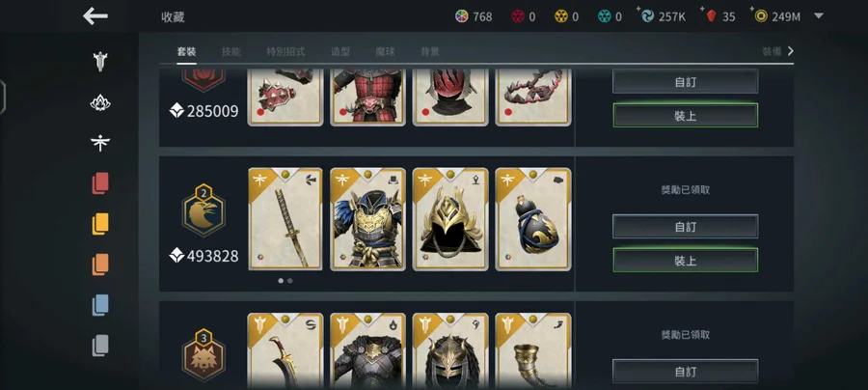Expand the 裝備 chevron arrow
Screen dimensions: 868x390
click(791, 51)
